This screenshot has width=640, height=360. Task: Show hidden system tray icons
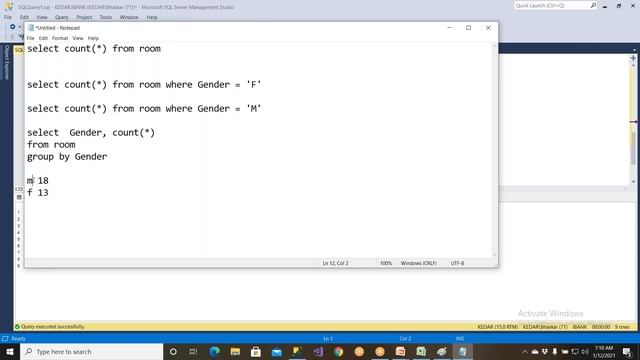point(525,351)
